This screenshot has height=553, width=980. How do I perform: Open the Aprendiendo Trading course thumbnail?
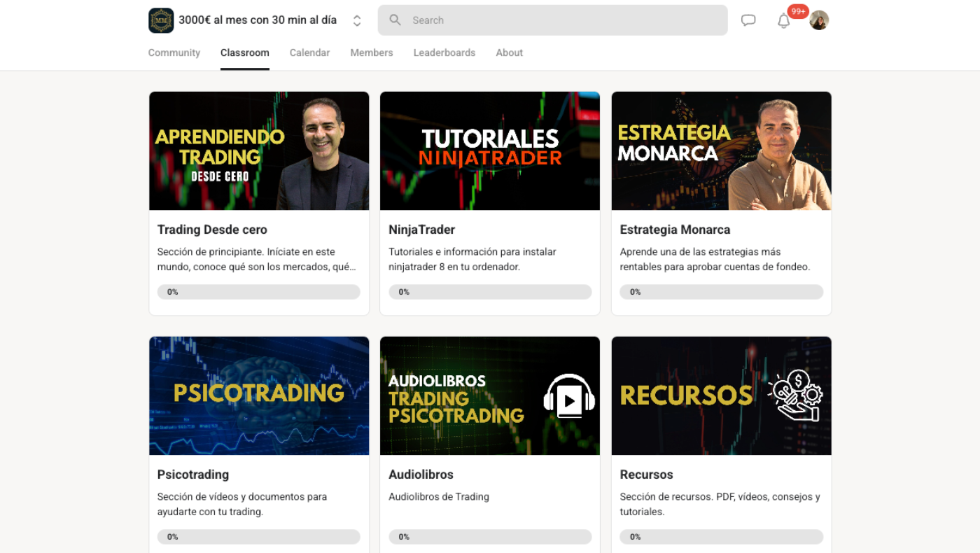click(259, 150)
